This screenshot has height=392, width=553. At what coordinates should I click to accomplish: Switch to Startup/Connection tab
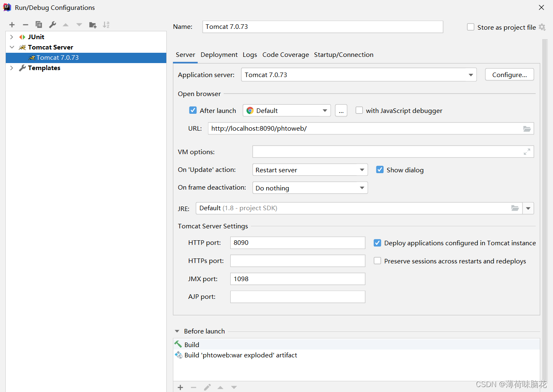click(344, 55)
